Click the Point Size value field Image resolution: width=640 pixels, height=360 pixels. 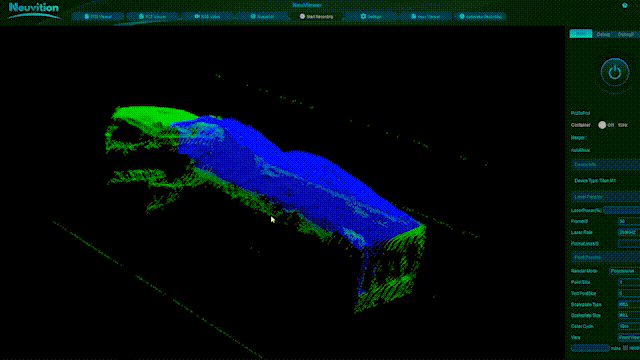click(x=629, y=282)
